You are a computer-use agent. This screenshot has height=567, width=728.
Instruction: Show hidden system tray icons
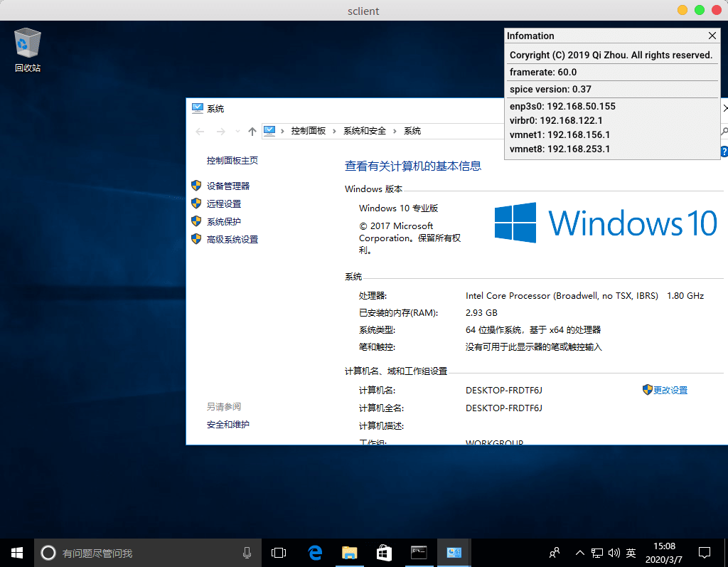point(580,553)
